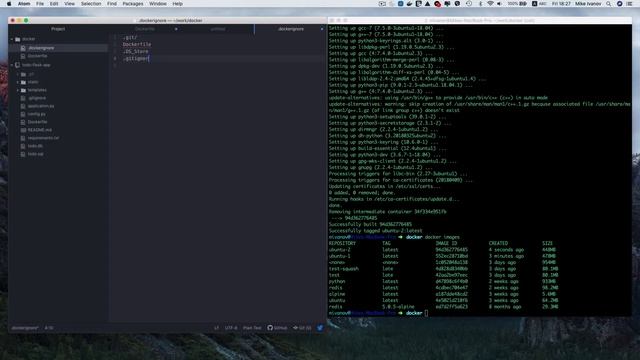Click the '.git/' line in editor

pyautogui.click(x=130, y=37)
